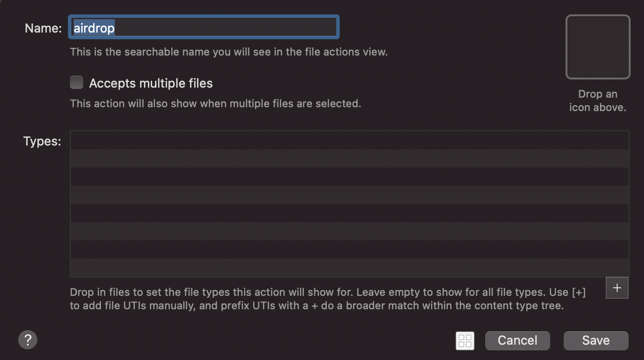Click 'Drop in files to set' hint text
The image size is (644, 360).
(328, 299)
